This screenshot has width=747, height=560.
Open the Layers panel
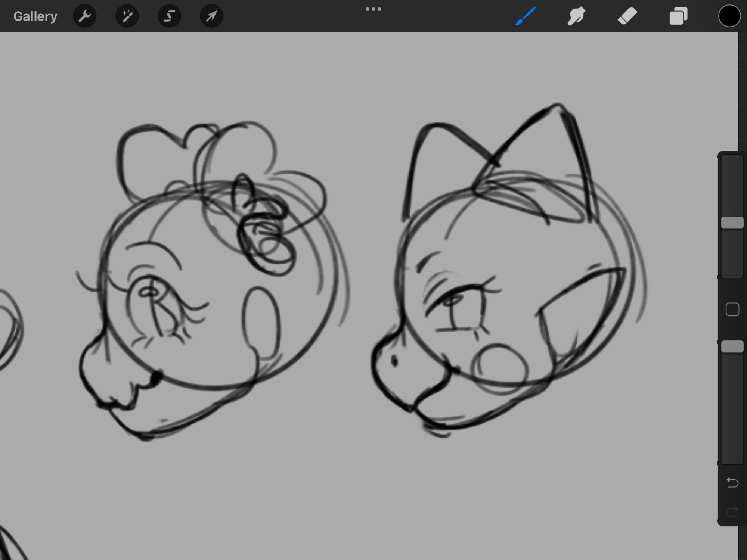coord(678,16)
